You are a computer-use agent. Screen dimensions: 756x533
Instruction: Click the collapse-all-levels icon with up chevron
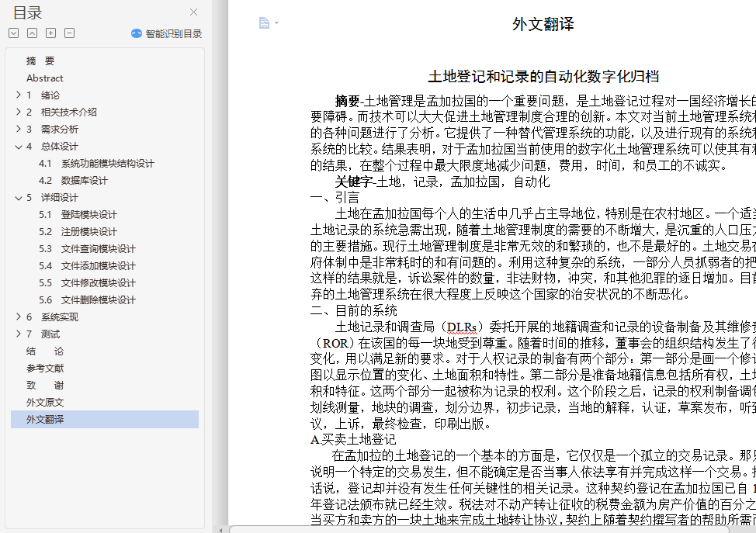32,33
